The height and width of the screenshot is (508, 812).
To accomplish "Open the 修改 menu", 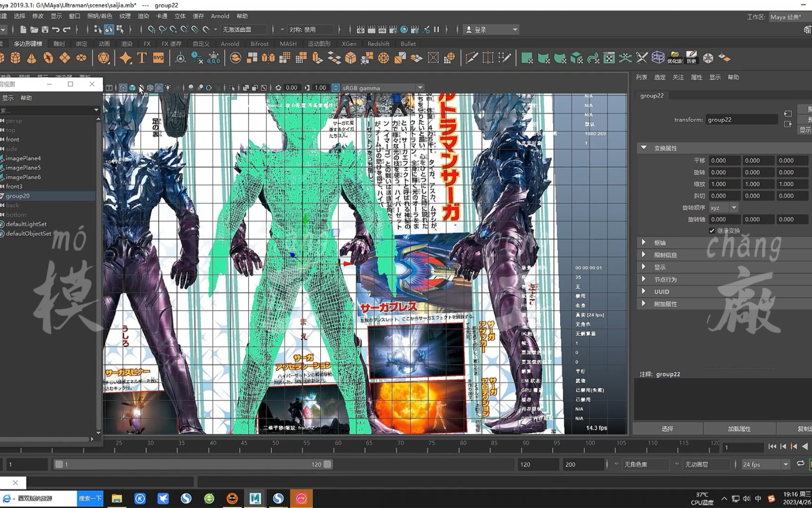I will [38, 16].
